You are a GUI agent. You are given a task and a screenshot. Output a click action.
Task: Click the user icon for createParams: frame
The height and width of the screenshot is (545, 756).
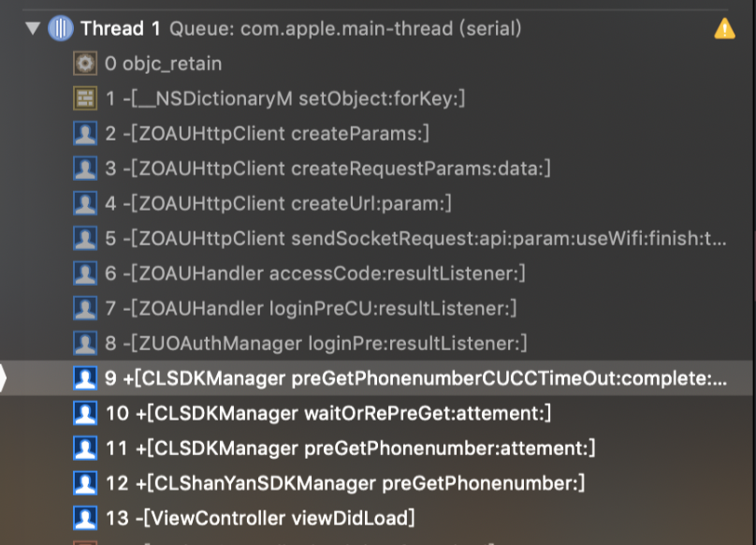[x=85, y=133]
